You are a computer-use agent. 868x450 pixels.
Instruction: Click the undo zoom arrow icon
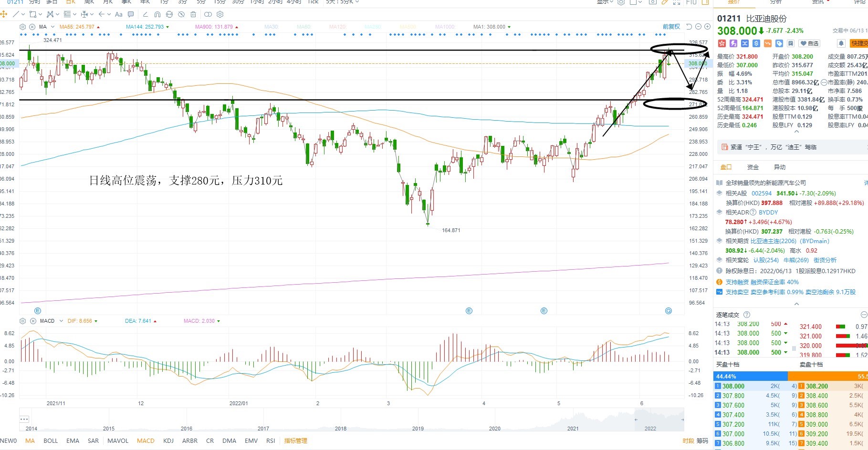click(689, 27)
